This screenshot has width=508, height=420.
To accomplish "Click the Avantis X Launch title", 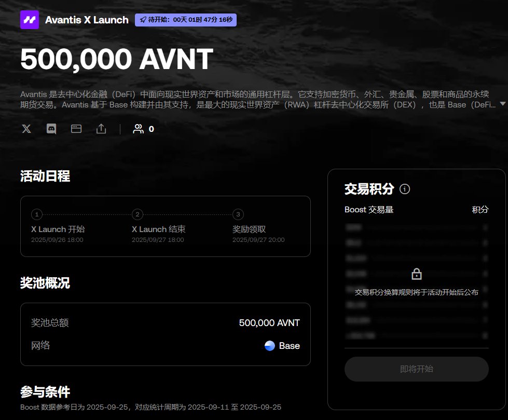I will (87, 20).
